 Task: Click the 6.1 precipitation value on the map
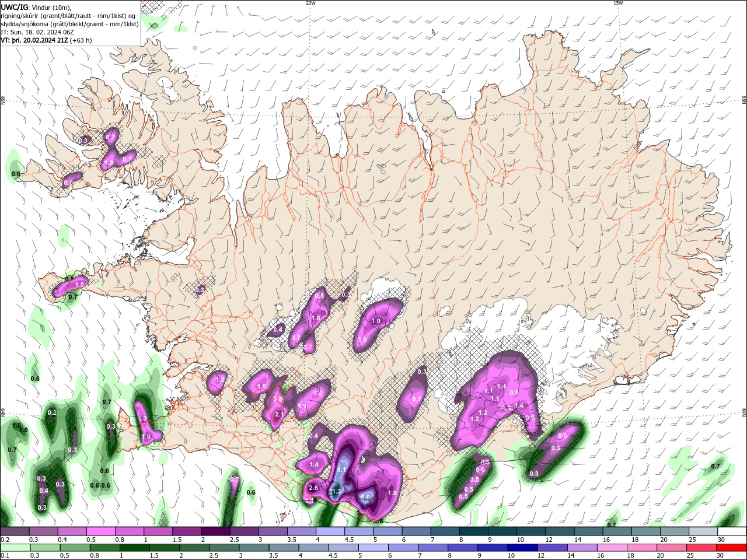[x=342, y=470]
